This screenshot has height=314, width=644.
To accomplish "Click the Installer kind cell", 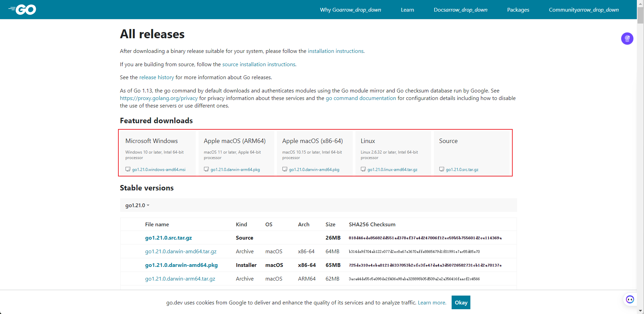I will (246, 265).
